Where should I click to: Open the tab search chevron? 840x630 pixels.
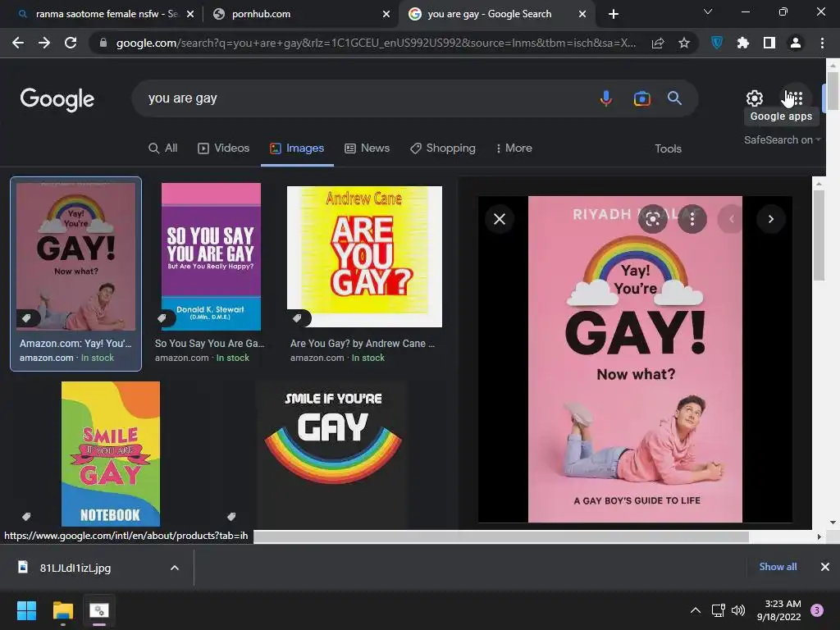coord(708,11)
